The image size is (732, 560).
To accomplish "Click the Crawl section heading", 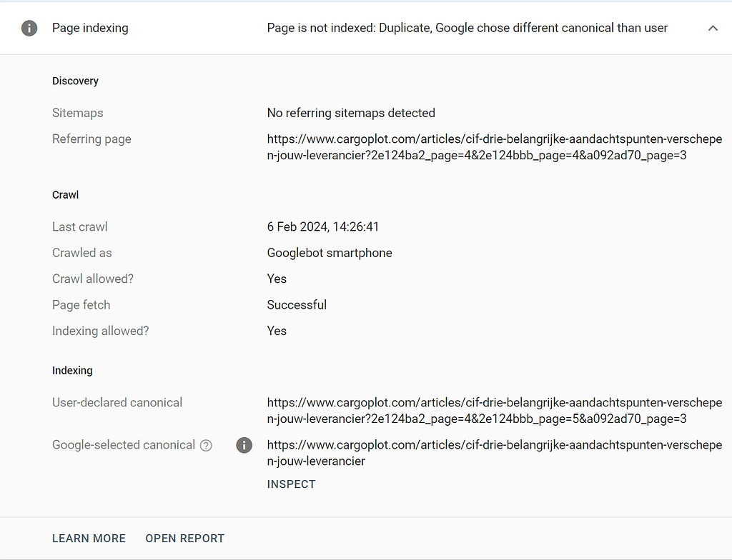I will 65,194.
